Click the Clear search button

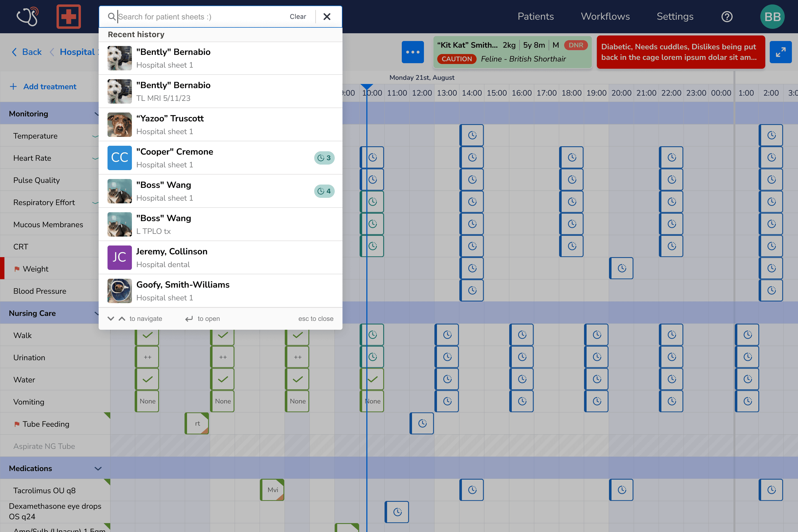[298, 17]
